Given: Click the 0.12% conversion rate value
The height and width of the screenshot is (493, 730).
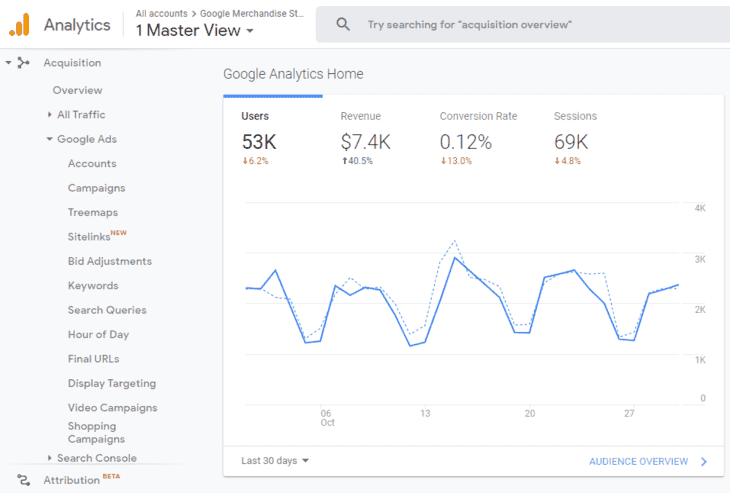Looking at the screenshot, I should point(466,142).
